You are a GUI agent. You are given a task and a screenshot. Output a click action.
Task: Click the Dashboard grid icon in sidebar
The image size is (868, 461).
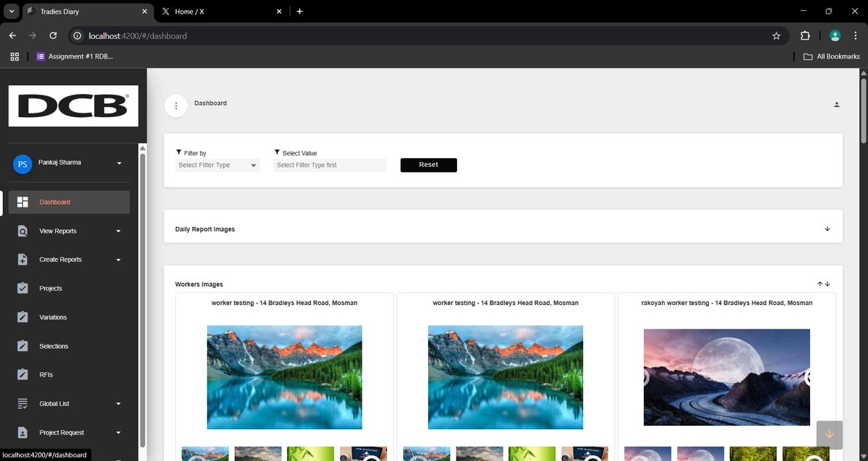point(23,202)
